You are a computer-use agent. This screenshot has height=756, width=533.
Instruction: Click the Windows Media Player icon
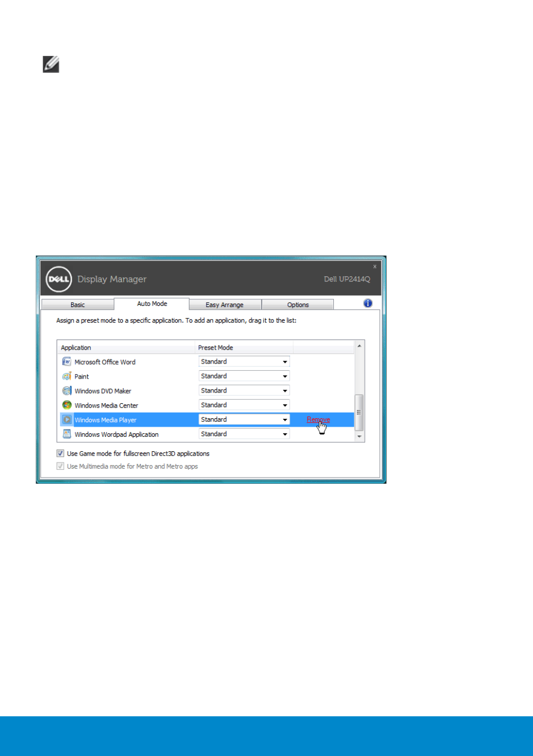pos(67,420)
